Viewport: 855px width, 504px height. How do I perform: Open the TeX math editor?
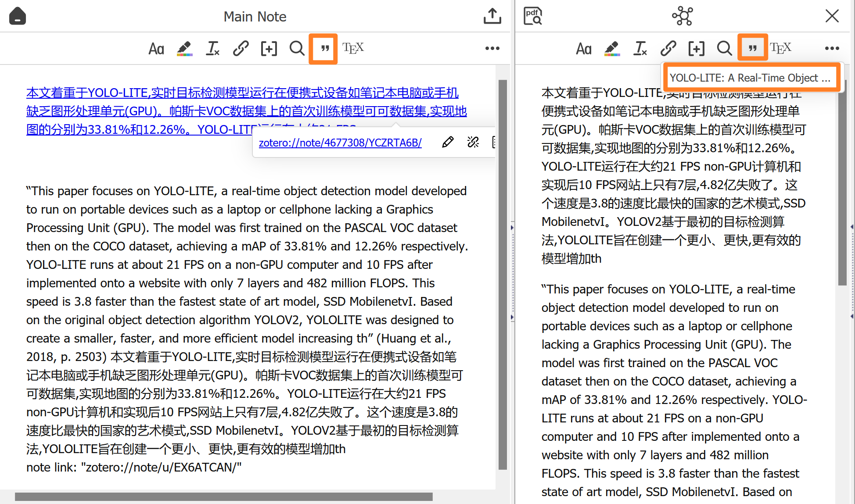coord(353,49)
